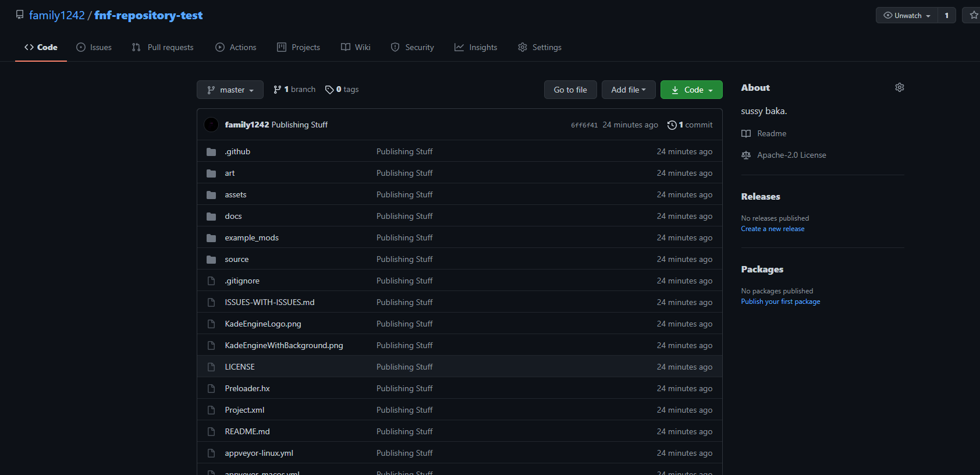The image size is (980, 475).
Task: Open the fnf-repository-test repository link
Action: click(x=148, y=15)
